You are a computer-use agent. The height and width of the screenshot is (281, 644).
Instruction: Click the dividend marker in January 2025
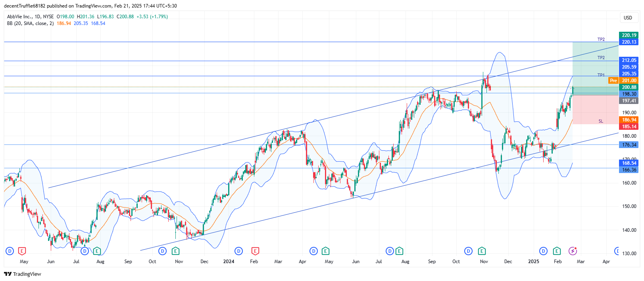pos(544,251)
